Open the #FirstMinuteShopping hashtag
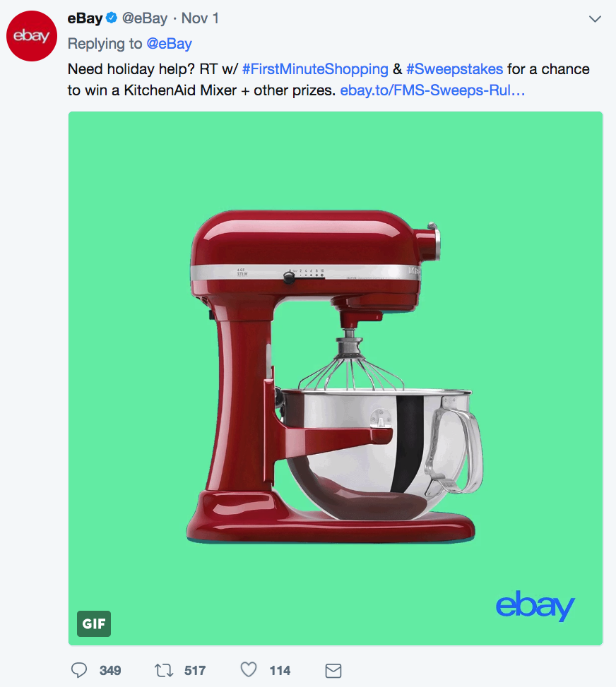This screenshot has height=687, width=616. 315,69
